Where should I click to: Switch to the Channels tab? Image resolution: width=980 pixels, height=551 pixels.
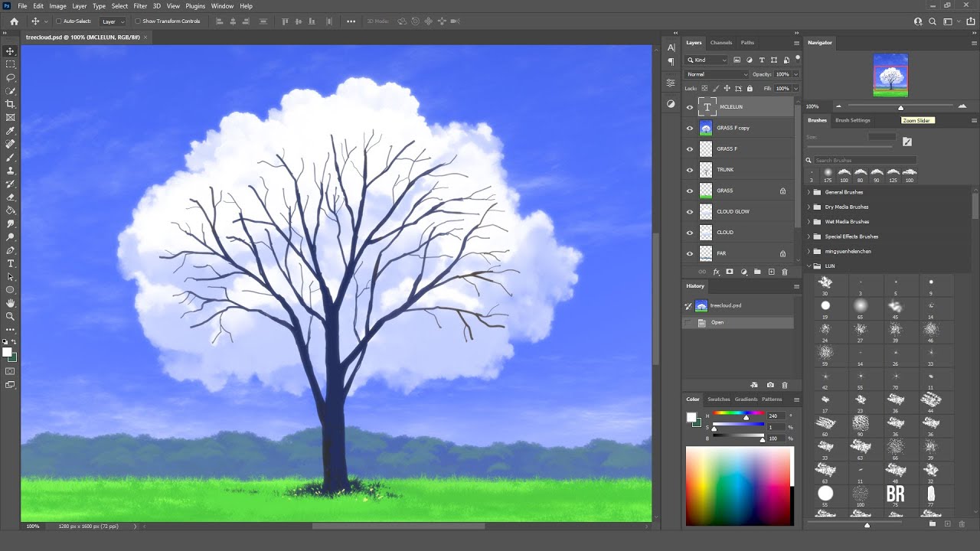721,43
